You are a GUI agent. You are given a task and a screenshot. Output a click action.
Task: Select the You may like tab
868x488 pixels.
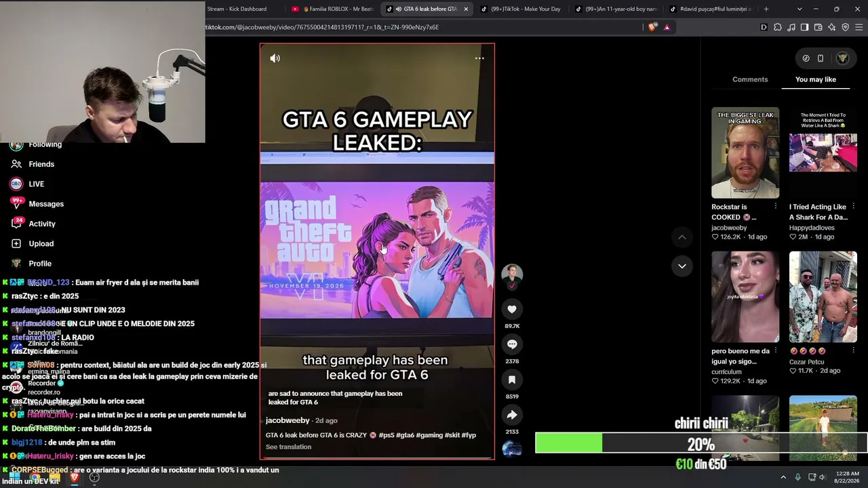(816, 79)
